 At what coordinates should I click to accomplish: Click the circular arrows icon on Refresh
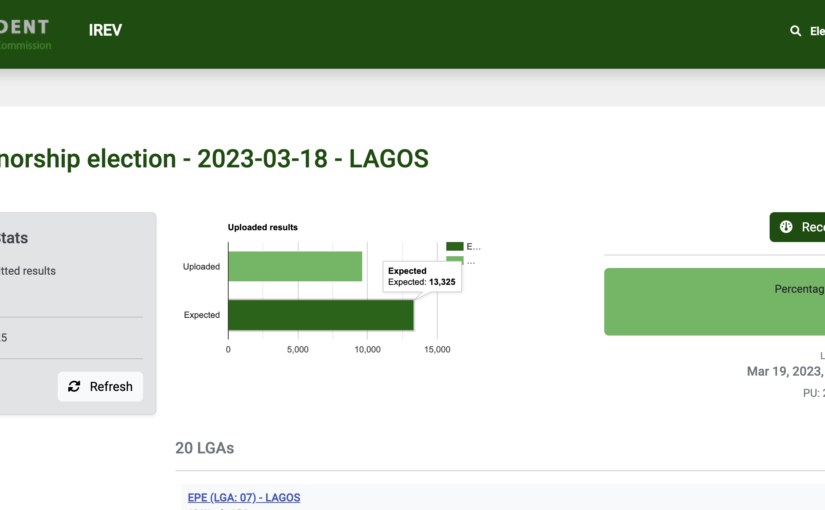(x=74, y=386)
